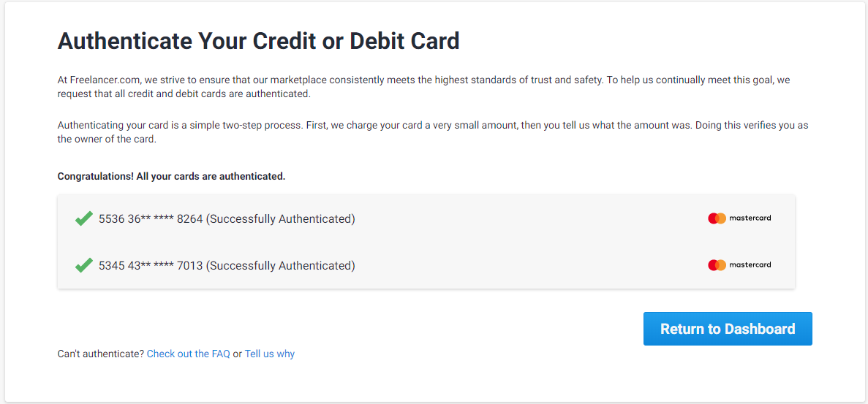Click the Successfully Authenticated status for card 8264
Viewport: 868px width, 404px height.
[281, 219]
